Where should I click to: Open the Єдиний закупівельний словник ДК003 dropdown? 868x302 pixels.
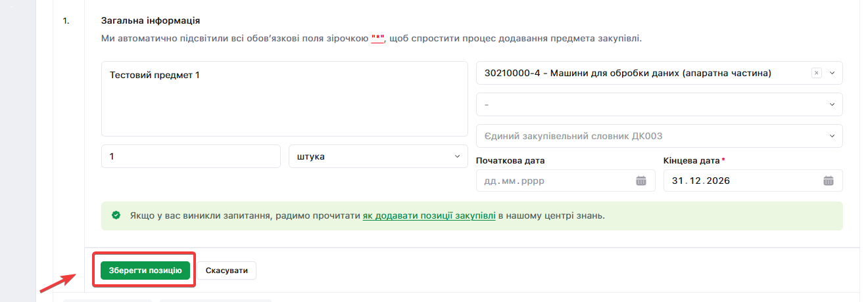point(659,136)
